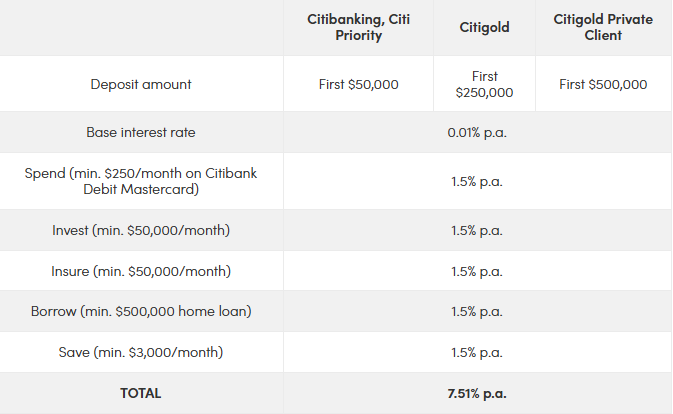This screenshot has width=673, height=414.
Task: Click the Save (min. $3,000/month) label
Action: [x=141, y=352]
